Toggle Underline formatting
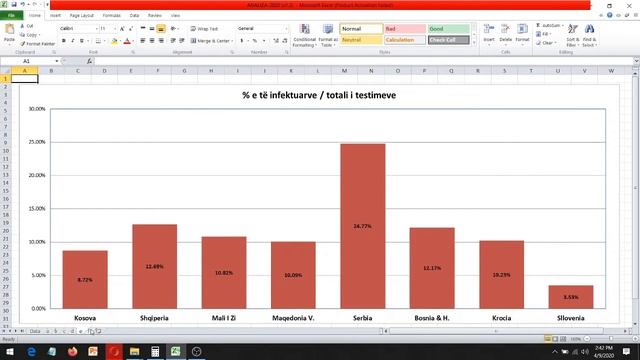Image resolution: width=640 pixels, height=360 pixels. pos(82,41)
